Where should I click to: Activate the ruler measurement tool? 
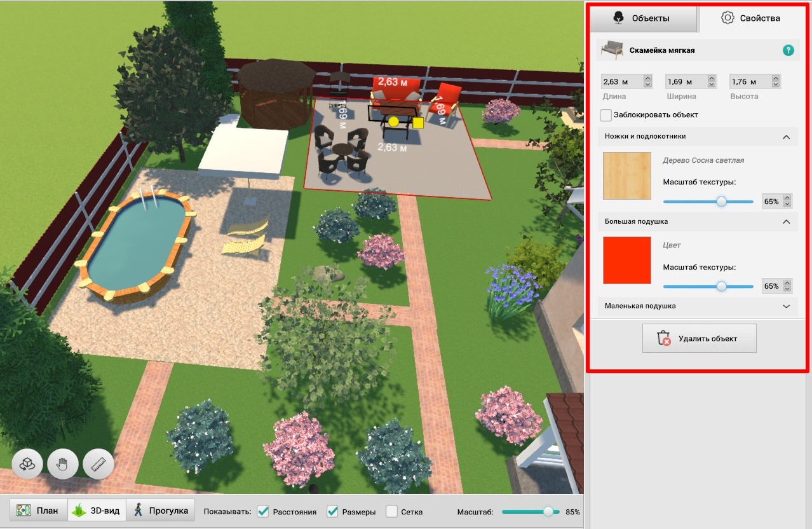(98, 464)
